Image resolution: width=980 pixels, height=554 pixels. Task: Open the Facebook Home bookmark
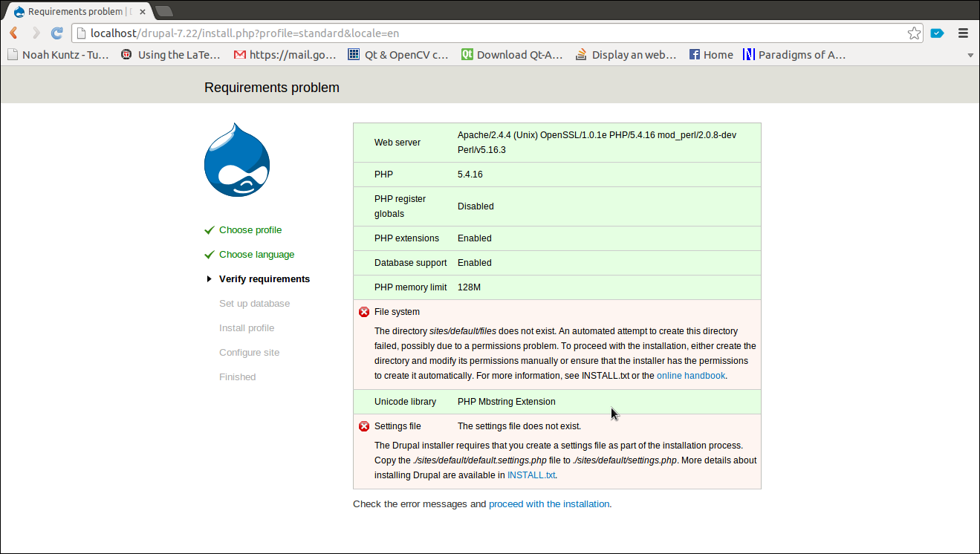coord(711,54)
